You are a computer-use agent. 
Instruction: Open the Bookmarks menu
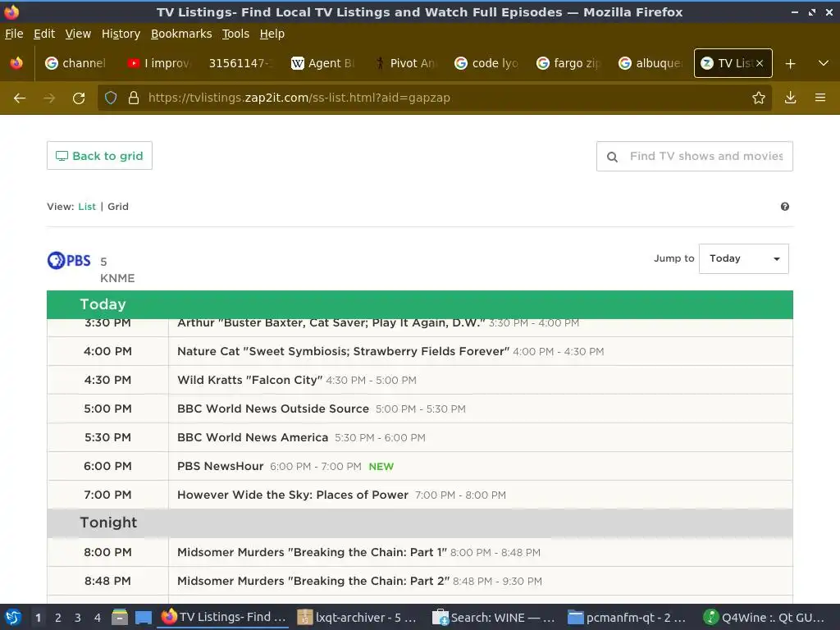181,34
